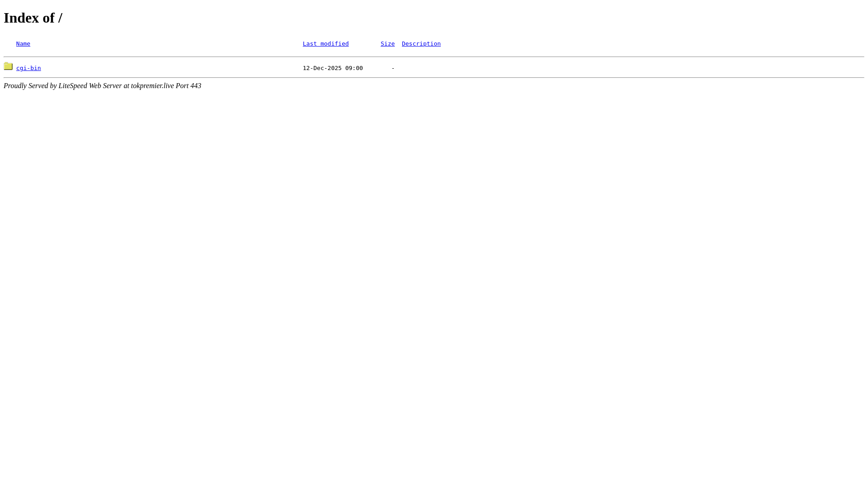Click the date 12-Dec-2025 09:00

[333, 68]
